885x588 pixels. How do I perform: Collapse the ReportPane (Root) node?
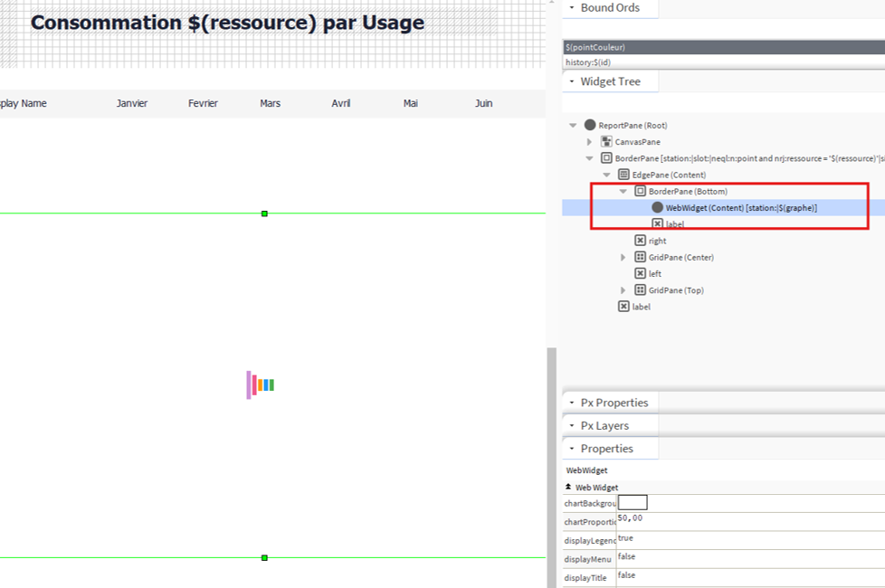(x=573, y=125)
